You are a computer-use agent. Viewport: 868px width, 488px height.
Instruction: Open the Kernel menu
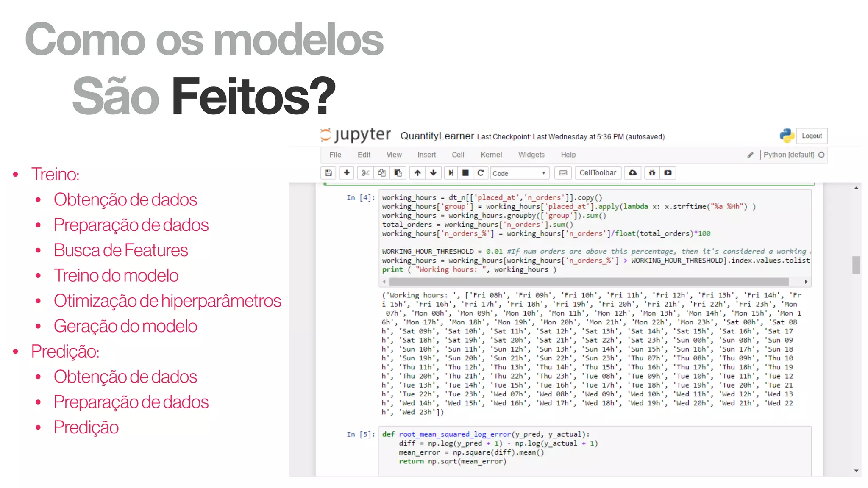[x=491, y=155]
